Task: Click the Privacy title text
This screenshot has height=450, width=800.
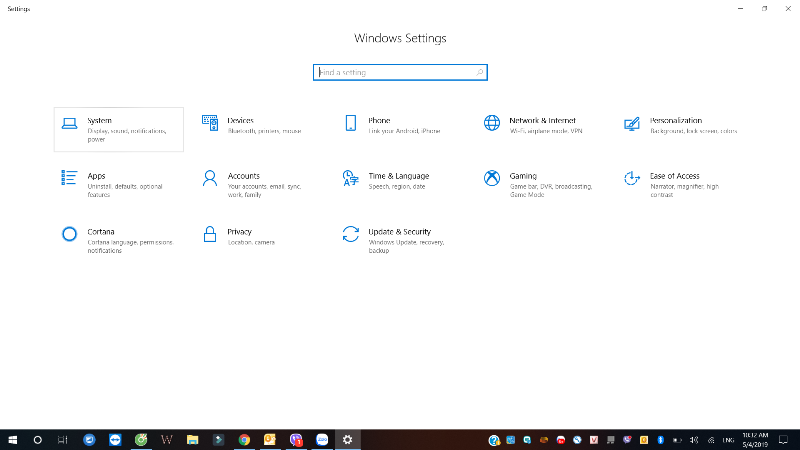Action: (x=239, y=232)
